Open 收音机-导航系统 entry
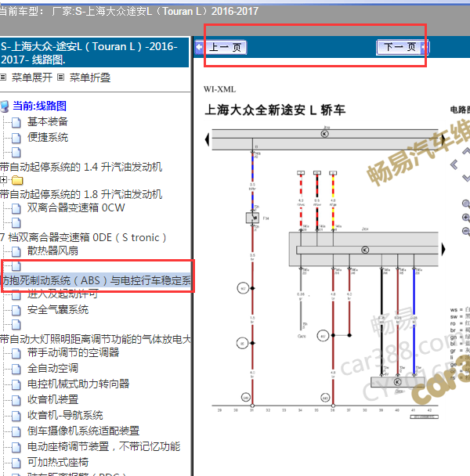 click(65, 415)
